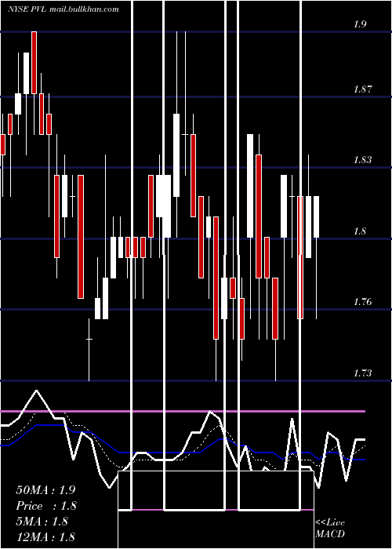Click the 1.73 price axis label
Viewport: 392px width, 549px height.
coord(362,373)
